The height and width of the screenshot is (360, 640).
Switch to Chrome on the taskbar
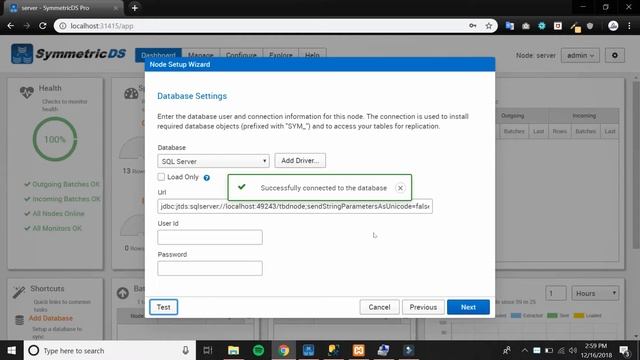pyautogui.click(x=284, y=350)
